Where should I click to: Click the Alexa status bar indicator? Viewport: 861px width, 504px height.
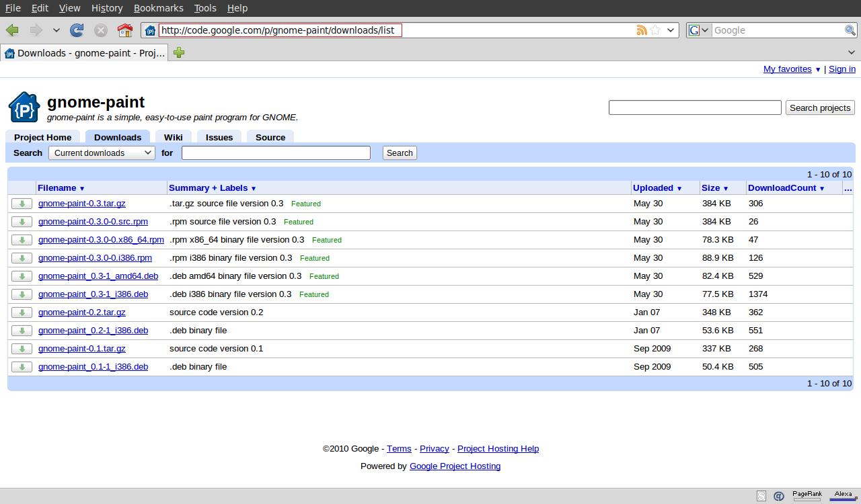843,495
